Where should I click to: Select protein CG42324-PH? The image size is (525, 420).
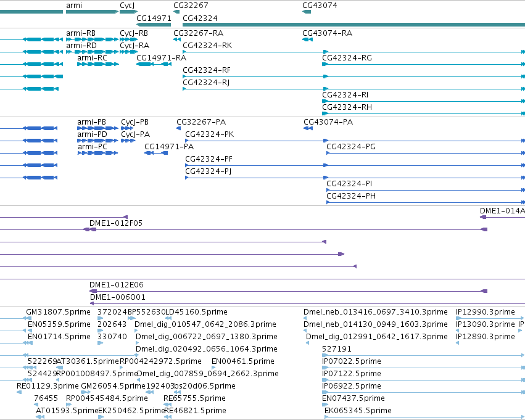[x=351, y=197]
